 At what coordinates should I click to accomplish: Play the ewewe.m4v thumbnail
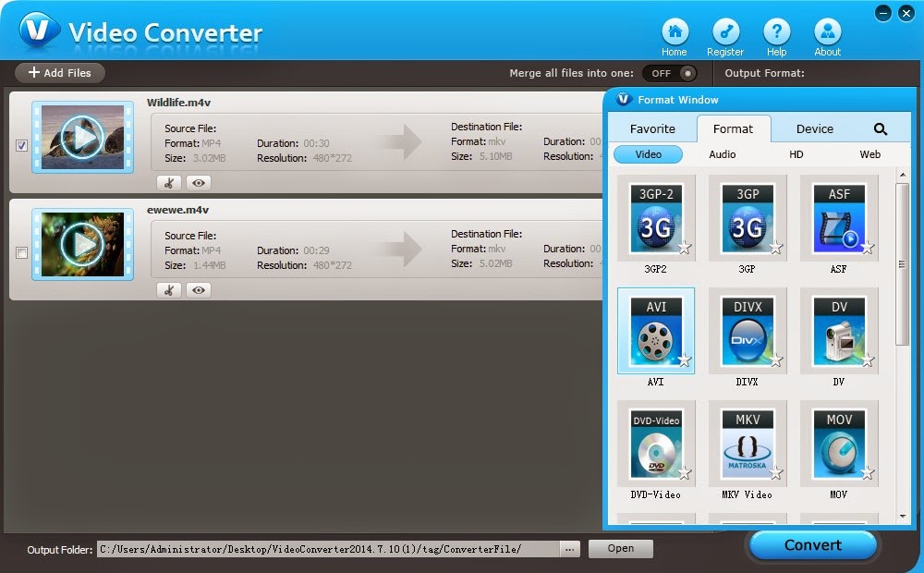82,245
